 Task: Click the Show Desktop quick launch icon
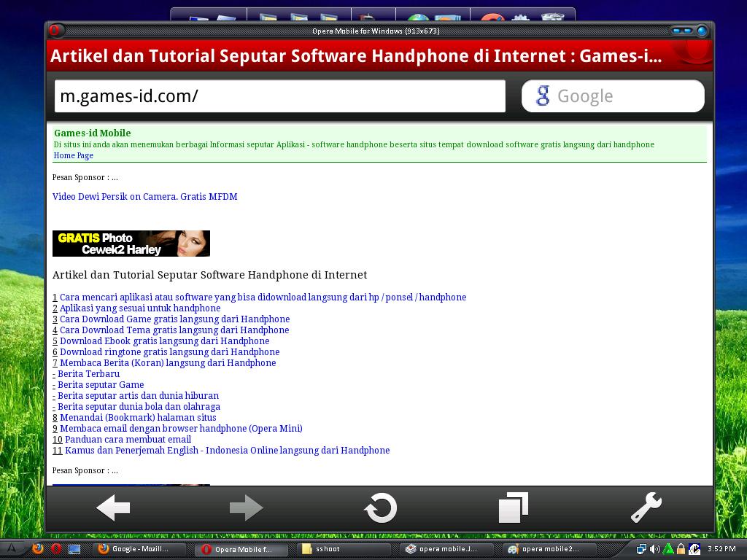(74, 549)
